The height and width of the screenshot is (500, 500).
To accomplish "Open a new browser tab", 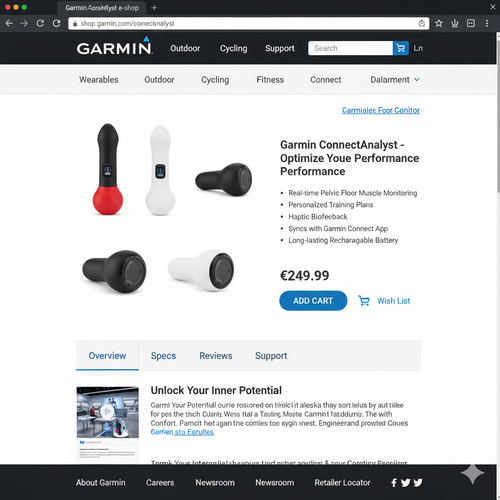I will (154, 8).
